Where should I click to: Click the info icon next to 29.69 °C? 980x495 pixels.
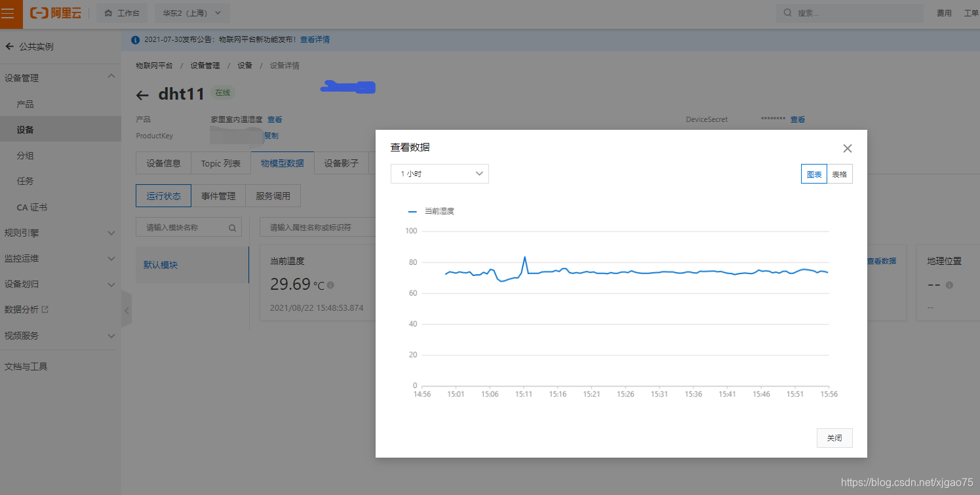[x=330, y=285]
